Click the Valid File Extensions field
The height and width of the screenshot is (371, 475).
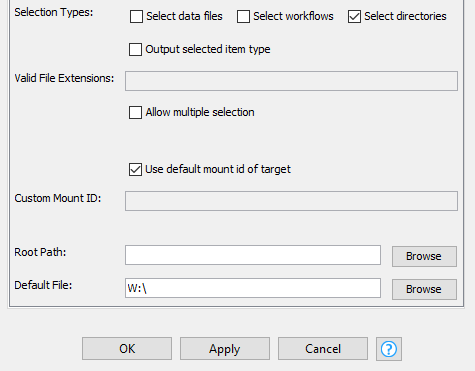[291, 81]
